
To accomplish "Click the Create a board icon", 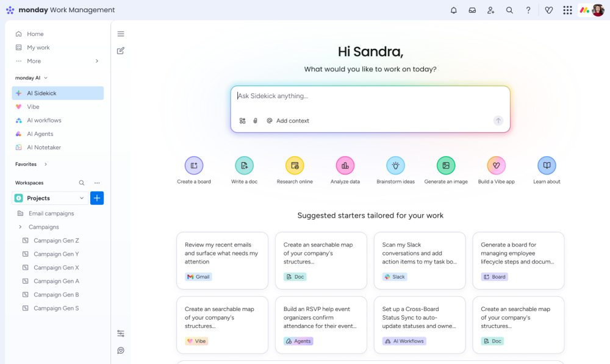I will [194, 165].
